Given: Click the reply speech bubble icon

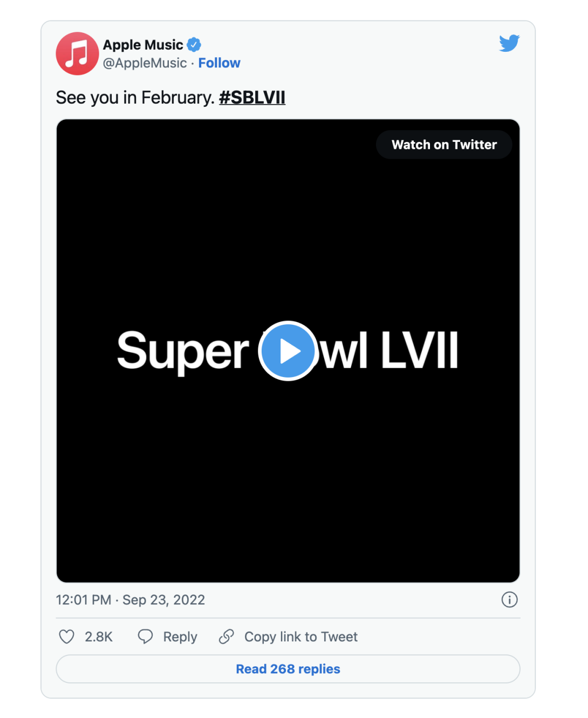Looking at the screenshot, I should pyautogui.click(x=145, y=637).
